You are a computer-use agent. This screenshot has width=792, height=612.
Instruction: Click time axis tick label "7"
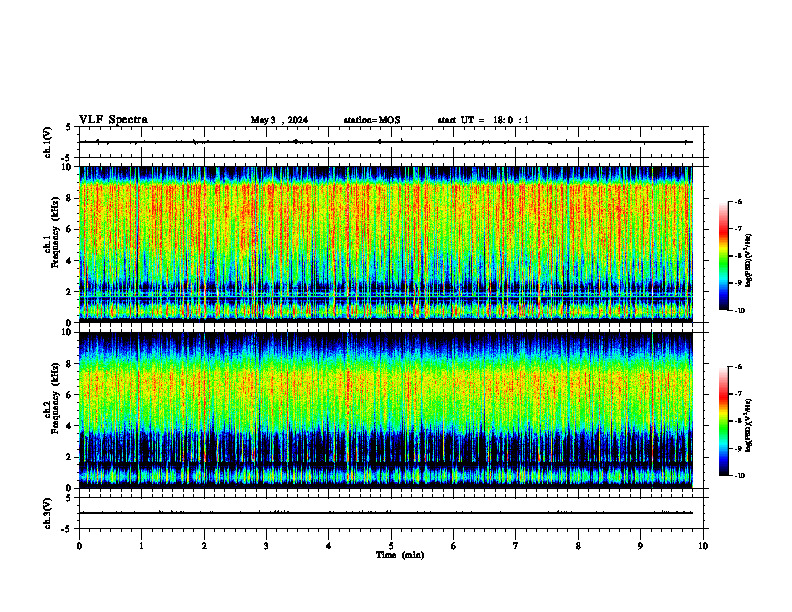tap(516, 546)
